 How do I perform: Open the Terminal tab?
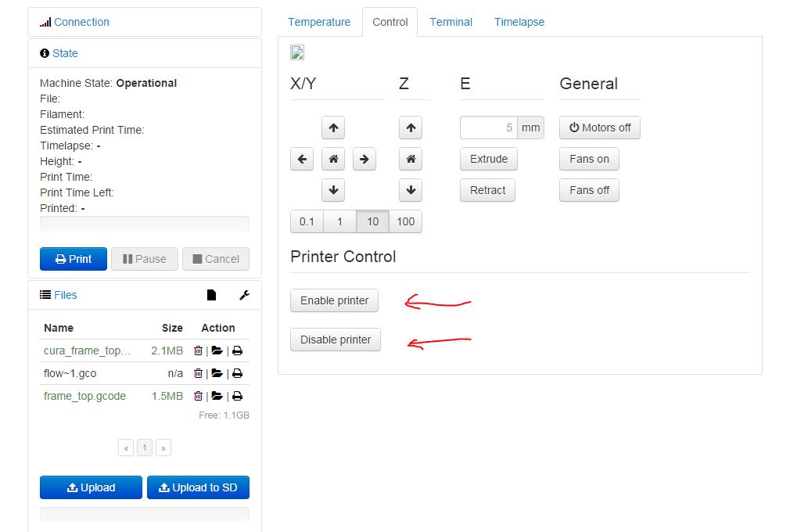pos(451,22)
